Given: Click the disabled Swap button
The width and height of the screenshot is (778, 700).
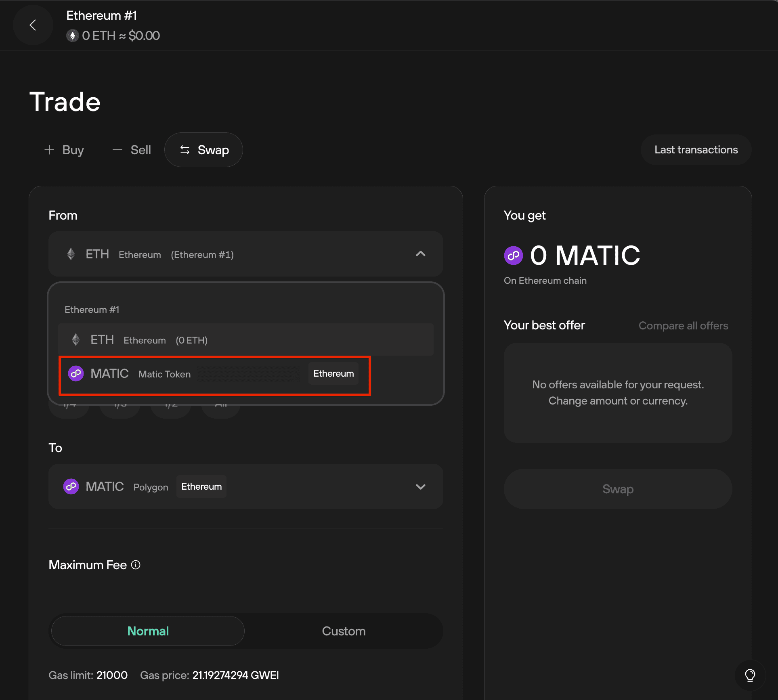Looking at the screenshot, I should click(618, 489).
